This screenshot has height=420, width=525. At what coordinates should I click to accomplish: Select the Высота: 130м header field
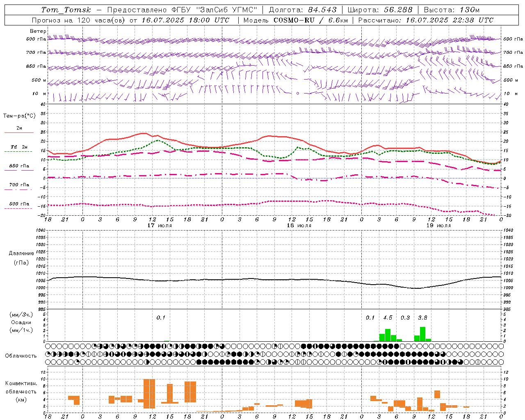(x=452, y=10)
